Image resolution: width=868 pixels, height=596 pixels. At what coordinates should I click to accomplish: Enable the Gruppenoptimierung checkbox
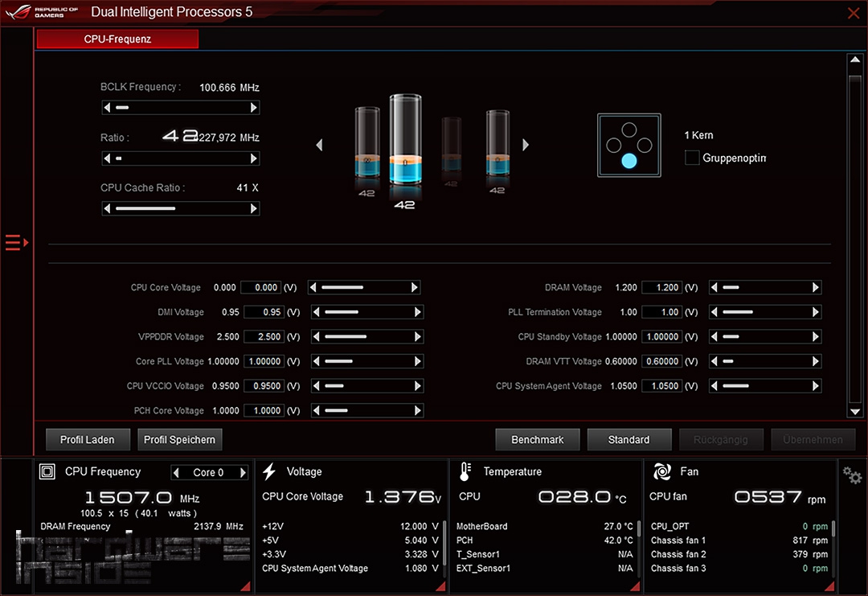pyautogui.click(x=692, y=158)
